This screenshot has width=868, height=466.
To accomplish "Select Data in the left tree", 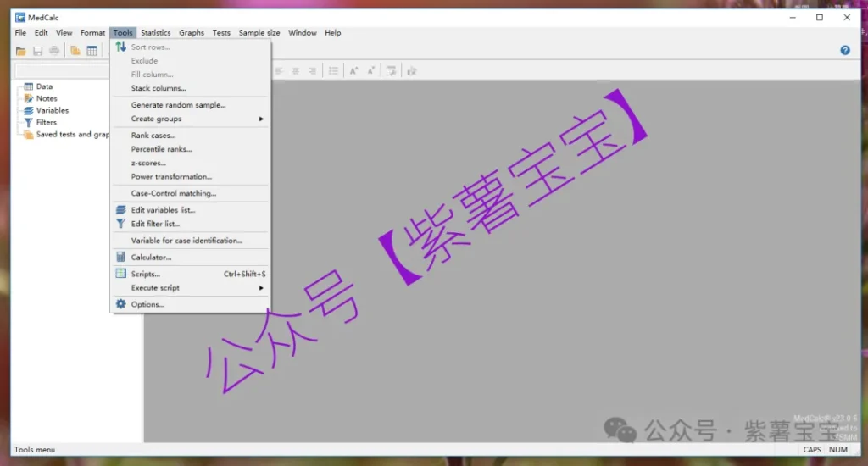I will pos(44,86).
